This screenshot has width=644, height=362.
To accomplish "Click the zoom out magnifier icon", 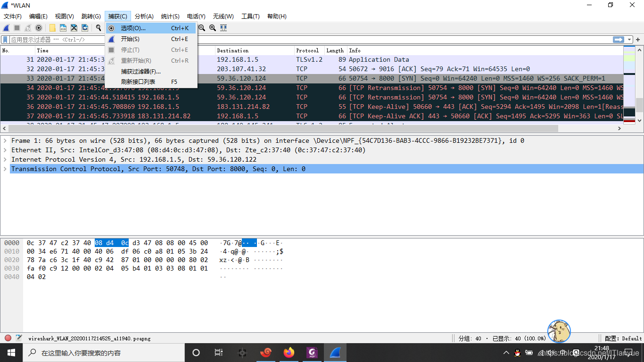I will [202, 28].
